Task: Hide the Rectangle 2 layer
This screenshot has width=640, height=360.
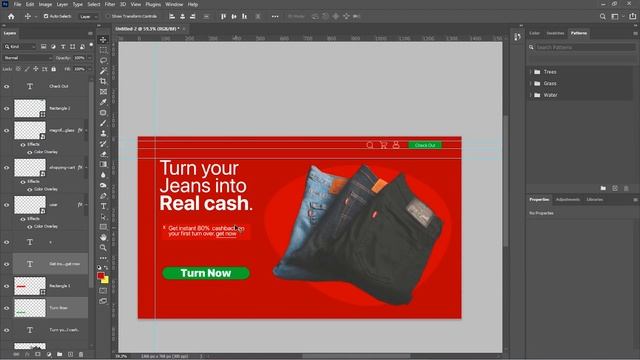Action: tap(7, 109)
